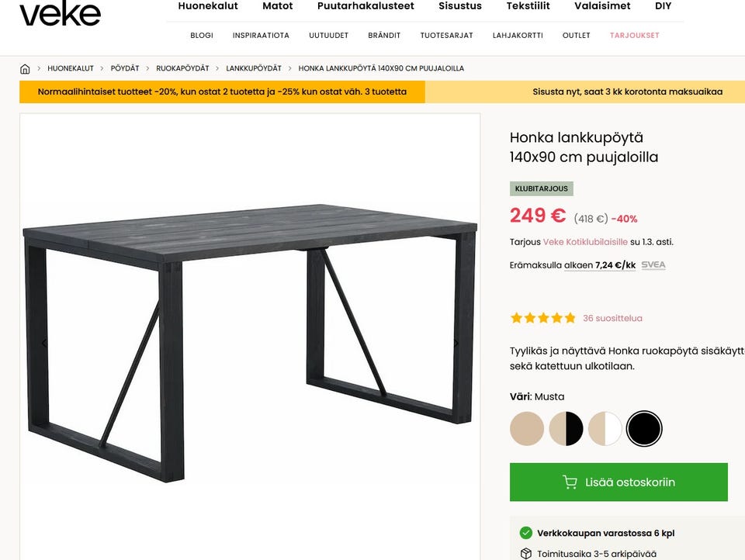Click the home icon in breadcrumb
The height and width of the screenshot is (560, 745).
click(x=25, y=69)
